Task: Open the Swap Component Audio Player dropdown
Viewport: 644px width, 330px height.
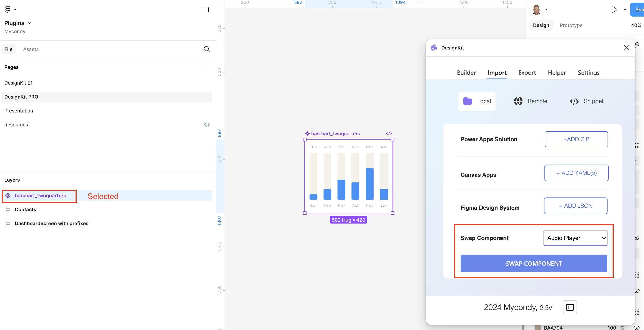Action: 575,238
